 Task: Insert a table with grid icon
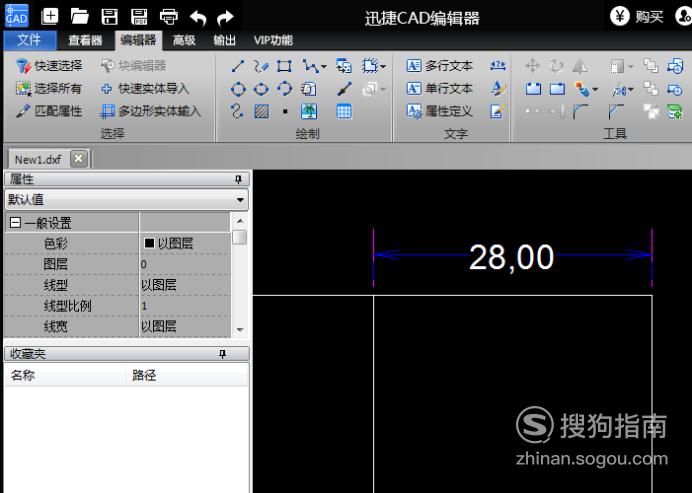pyautogui.click(x=344, y=111)
